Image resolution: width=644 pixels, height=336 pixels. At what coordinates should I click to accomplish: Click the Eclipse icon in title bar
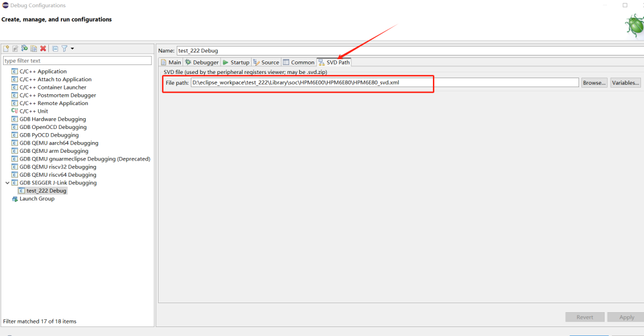point(5,5)
